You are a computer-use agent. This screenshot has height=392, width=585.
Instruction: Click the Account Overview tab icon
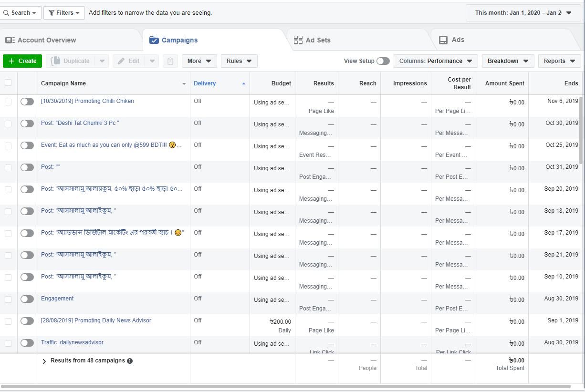click(10, 40)
